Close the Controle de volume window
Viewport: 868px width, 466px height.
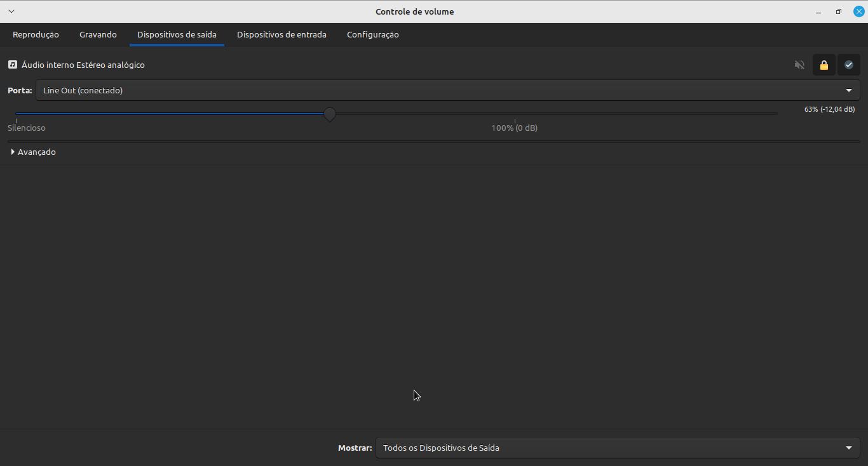[858, 11]
